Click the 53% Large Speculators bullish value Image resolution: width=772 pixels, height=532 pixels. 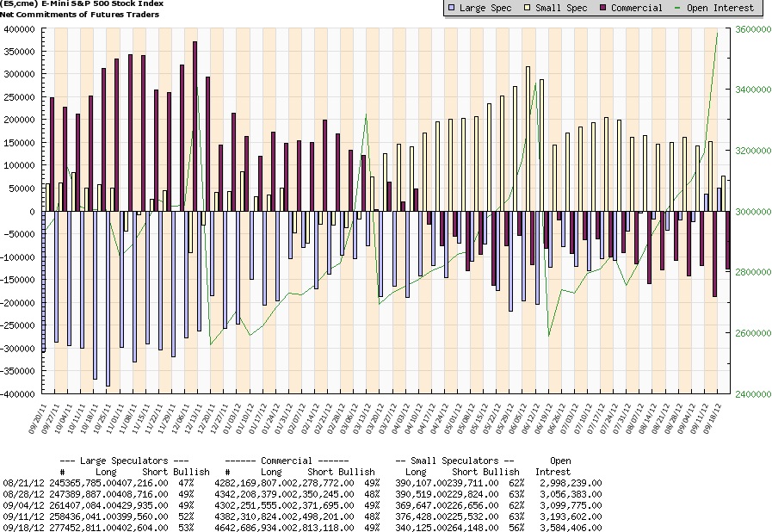(x=186, y=528)
